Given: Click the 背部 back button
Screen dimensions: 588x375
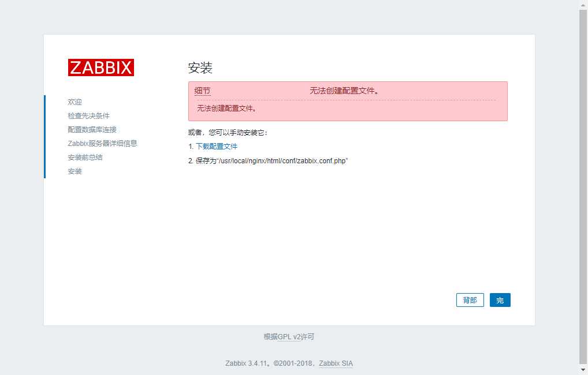Looking at the screenshot, I should 470,300.
